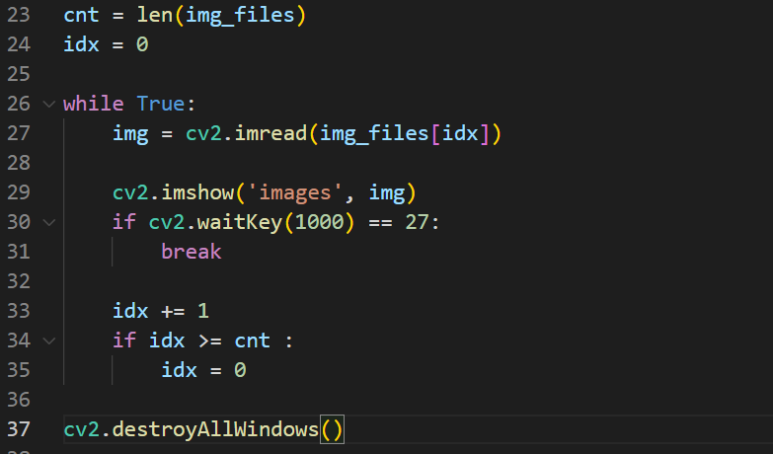Click the 'True' constant
This screenshot has width=773, height=454.
[x=161, y=104]
